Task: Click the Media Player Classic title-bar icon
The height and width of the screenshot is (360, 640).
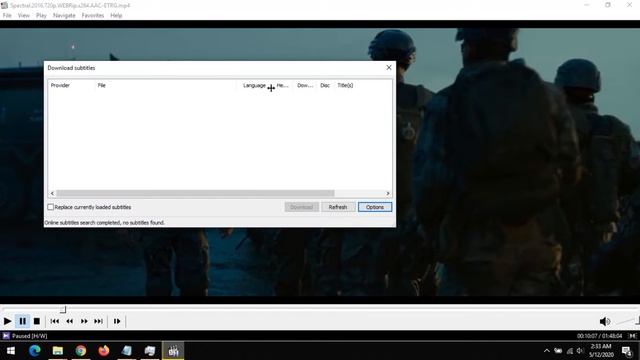Action: [4, 5]
